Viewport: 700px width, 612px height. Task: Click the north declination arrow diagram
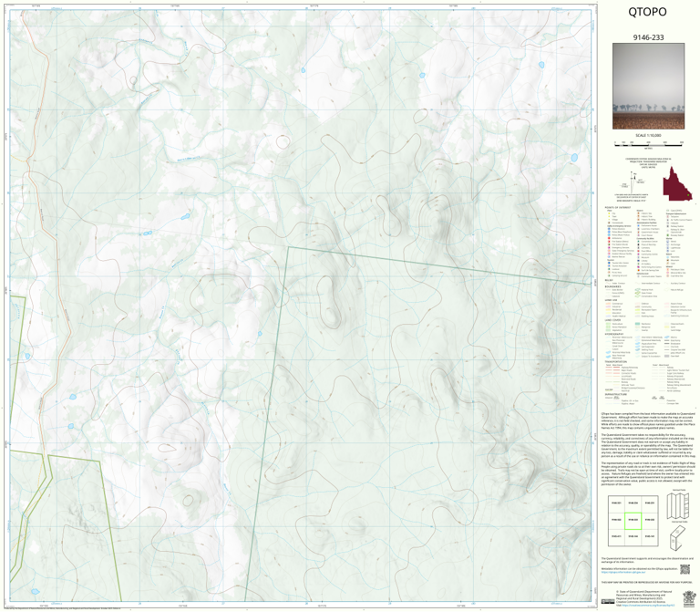coord(633,182)
